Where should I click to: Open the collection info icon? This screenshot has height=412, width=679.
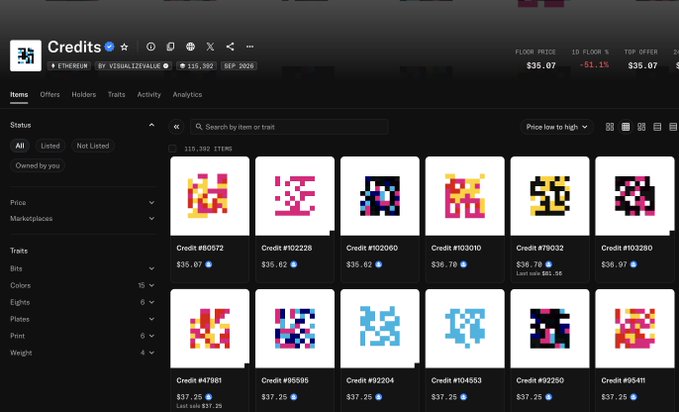tap(151, 46)
